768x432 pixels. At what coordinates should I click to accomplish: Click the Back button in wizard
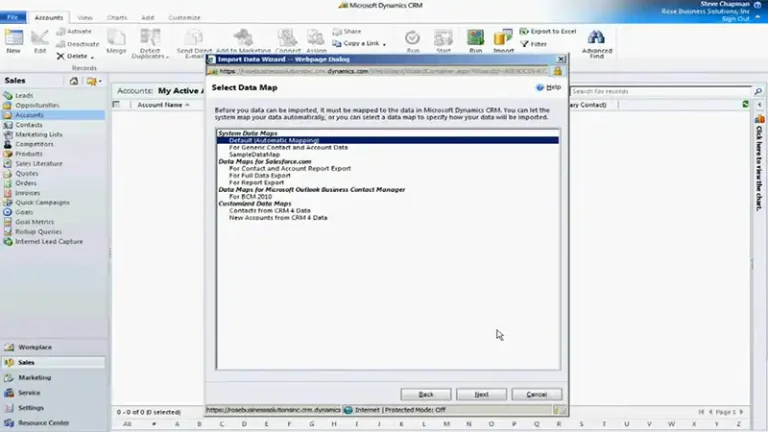(426, 395)
